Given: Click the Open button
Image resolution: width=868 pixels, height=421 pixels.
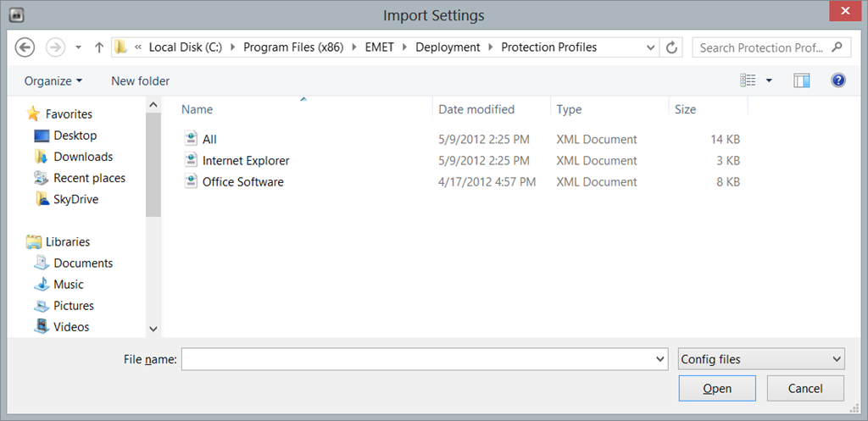Looking at the screenshot, I should (717, 388).
